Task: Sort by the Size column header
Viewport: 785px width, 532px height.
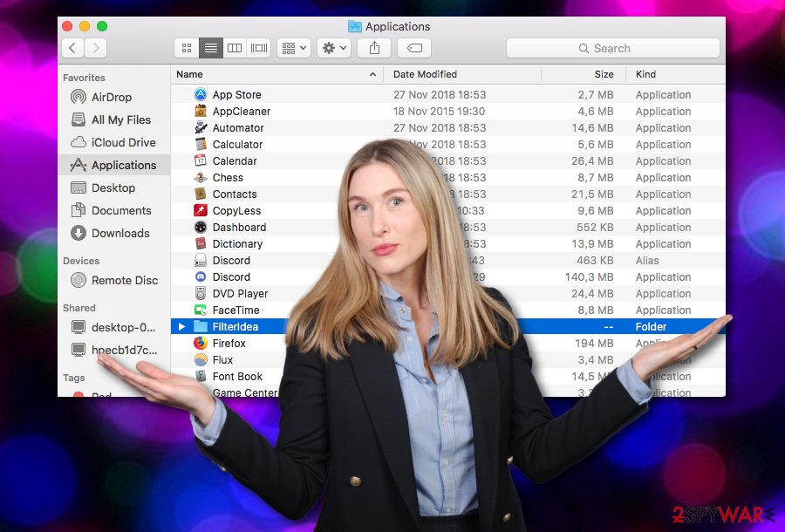Action: (x=584, y=74)
